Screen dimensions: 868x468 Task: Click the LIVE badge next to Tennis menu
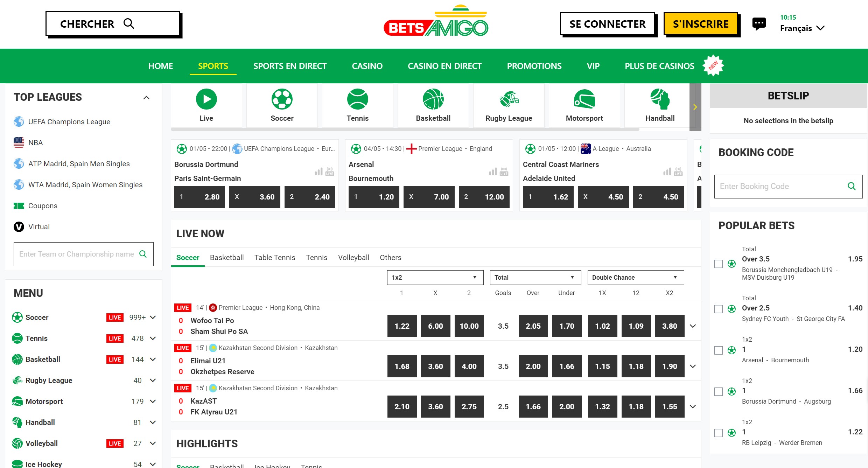click(x=115, y=338)
